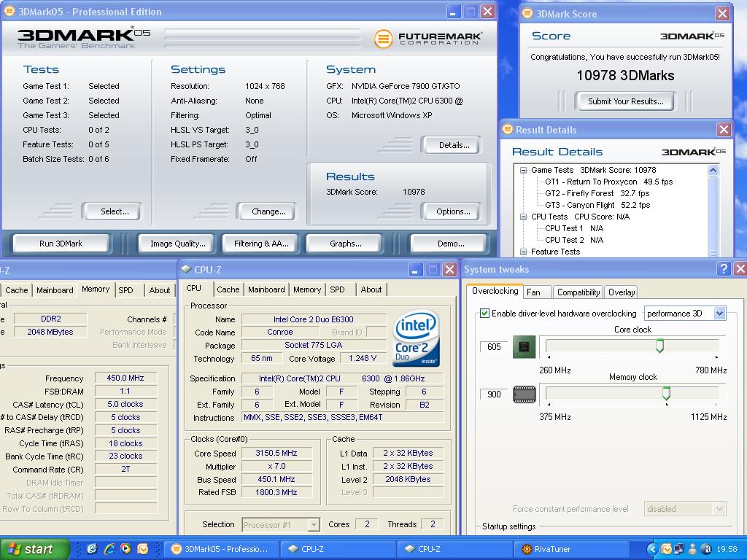Click Memory clock slider handle

tap(666, 393)
